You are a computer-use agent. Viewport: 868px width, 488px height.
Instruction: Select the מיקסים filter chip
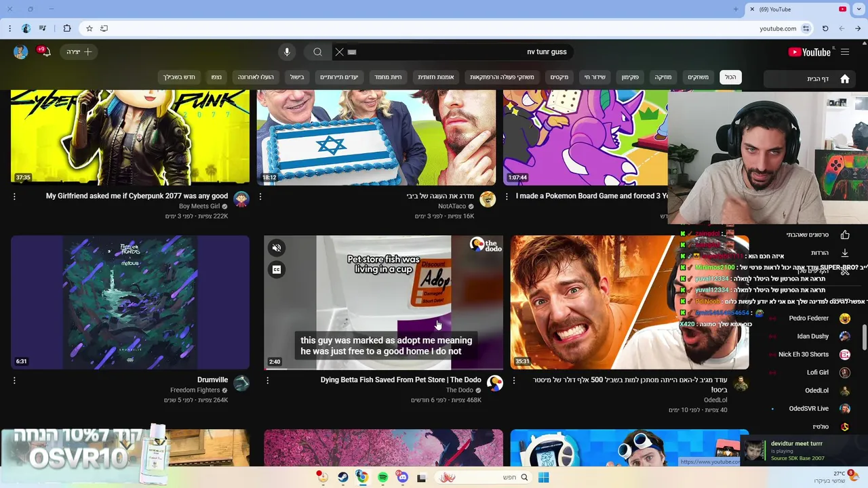tap(559, 77)
